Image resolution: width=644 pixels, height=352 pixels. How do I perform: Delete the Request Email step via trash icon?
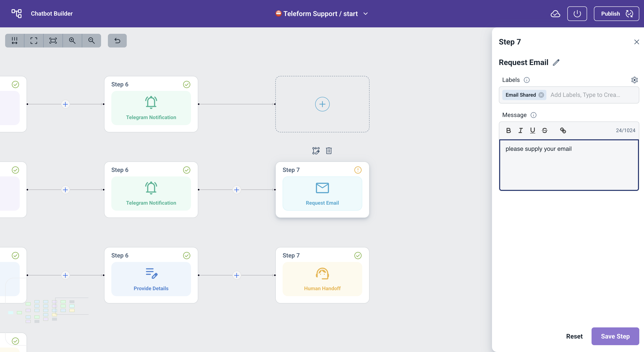(x=329, y=151)
